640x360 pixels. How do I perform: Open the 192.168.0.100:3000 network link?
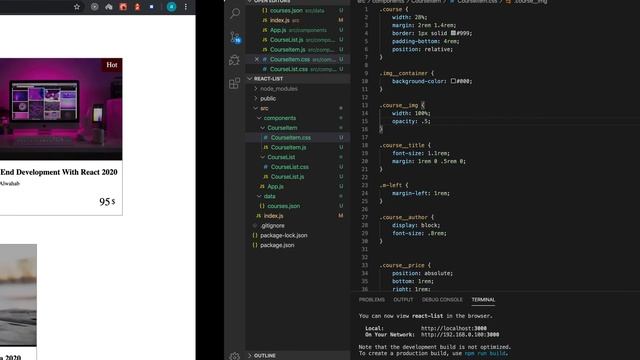tap(460, 335)
